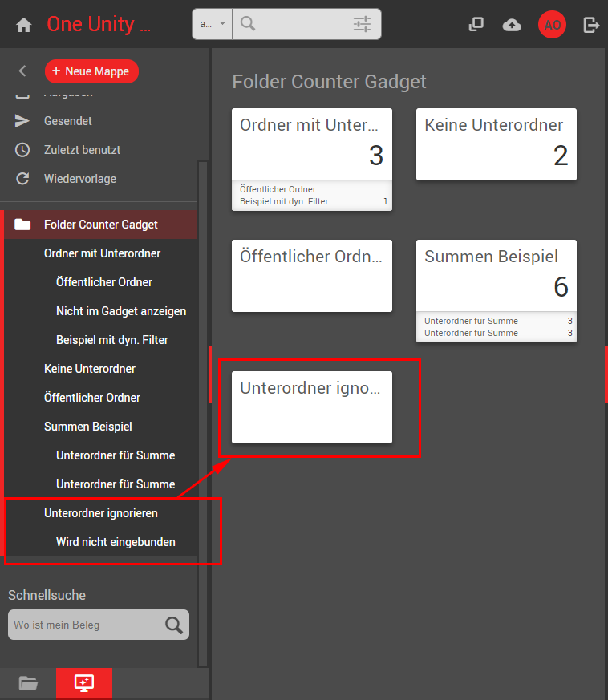Viewport: 608px width, 700px height.
Task: Switch to the folder view tab icon
Action: (28, 683)
